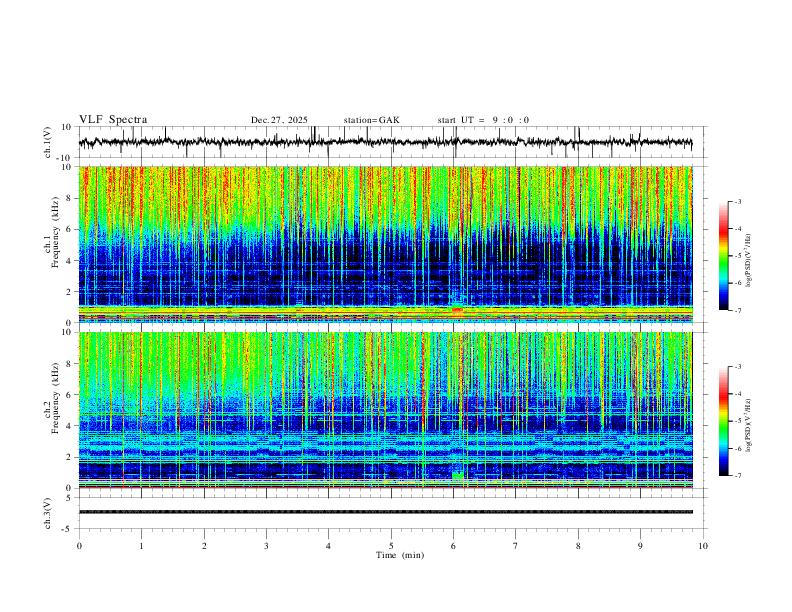
Task: Click the "ch.1(V)" waveform axis label
Action: 48,142
